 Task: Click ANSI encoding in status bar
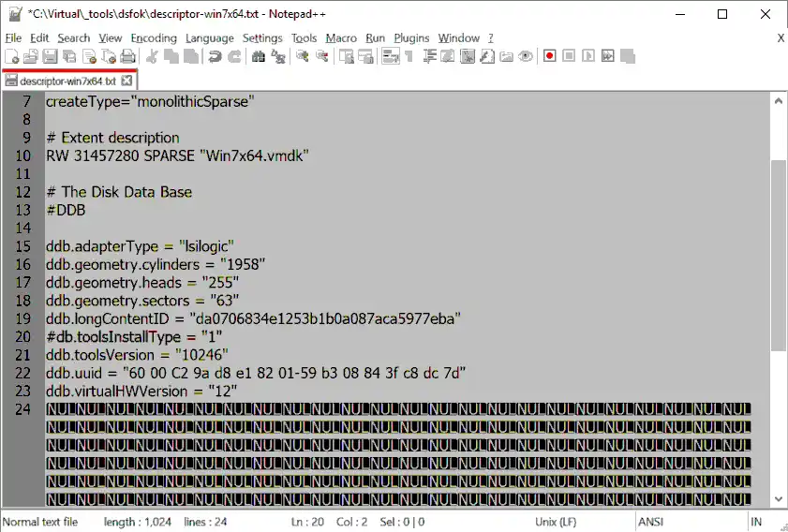click(x=651, y=522)
